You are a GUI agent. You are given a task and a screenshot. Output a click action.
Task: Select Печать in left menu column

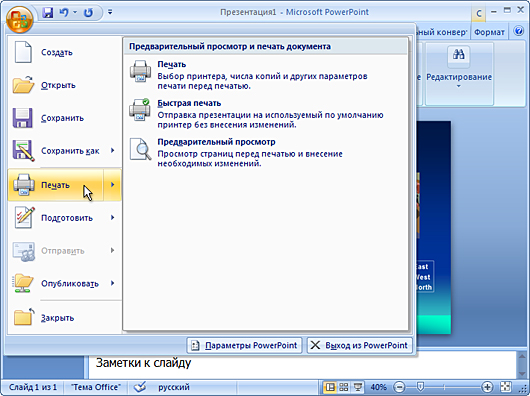55,185
